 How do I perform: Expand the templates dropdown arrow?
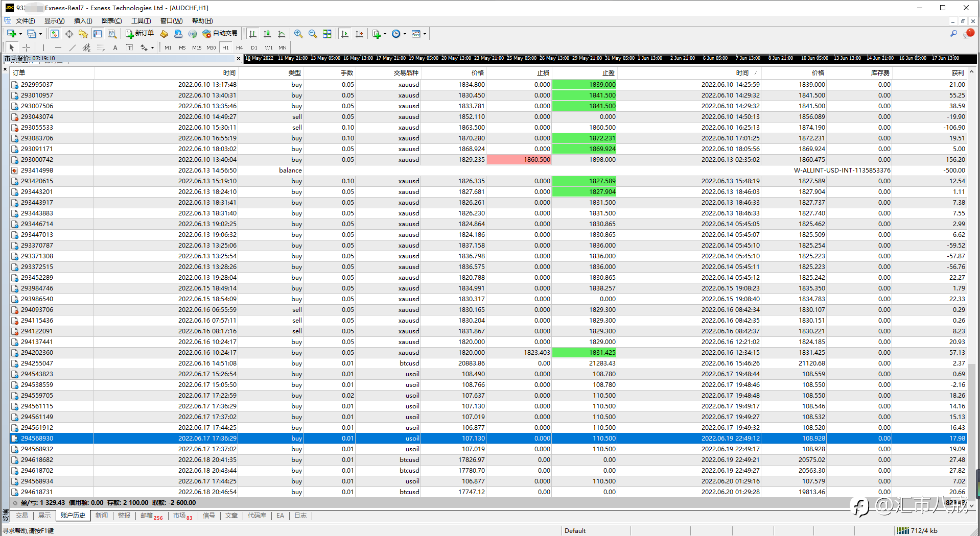tap(425, 34)
